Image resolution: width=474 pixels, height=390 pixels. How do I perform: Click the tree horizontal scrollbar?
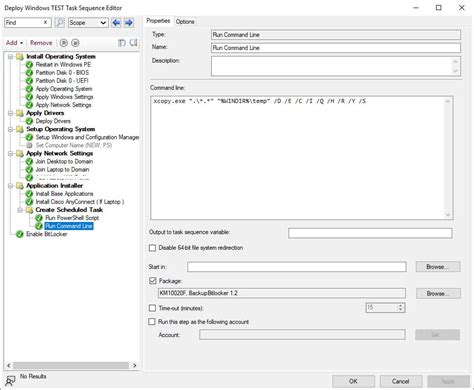71,365
